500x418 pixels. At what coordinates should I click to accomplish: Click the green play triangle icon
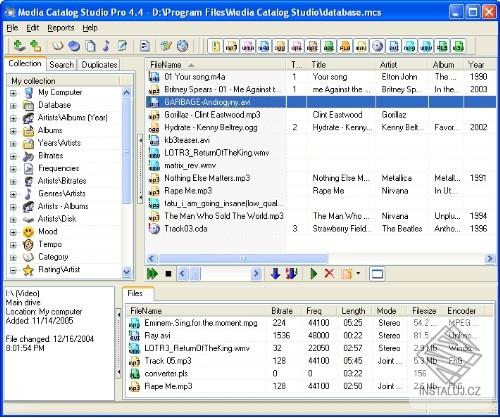(x=314, y=274)
